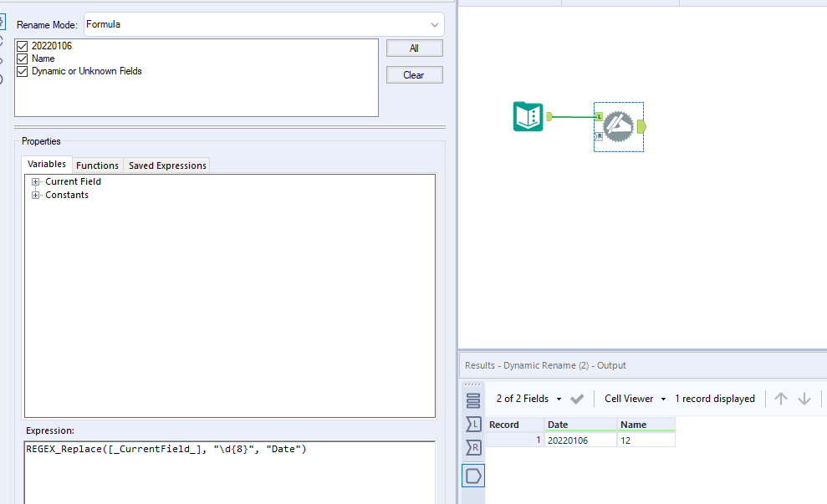The height and width of the screenshot is (504, 827).
Task: Expand the Current Field tree item
Action: point(35,181)
